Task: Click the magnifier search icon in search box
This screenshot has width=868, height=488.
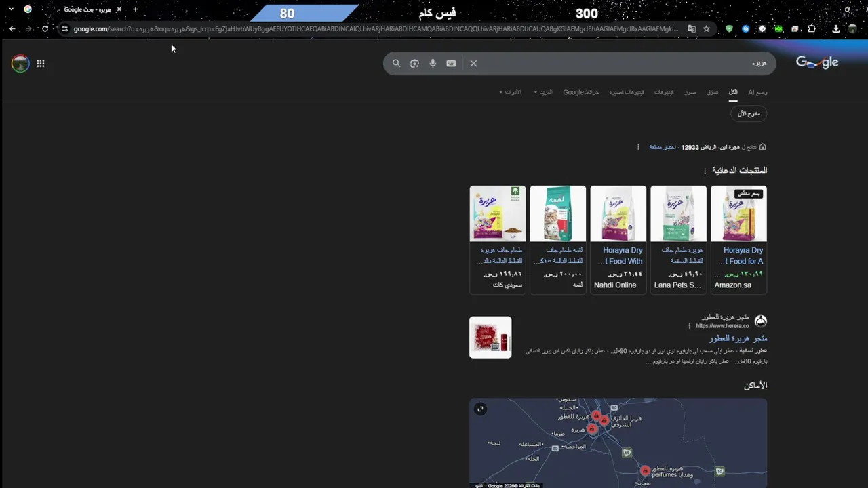Action: pyautogui.click(x=397, y=63)
